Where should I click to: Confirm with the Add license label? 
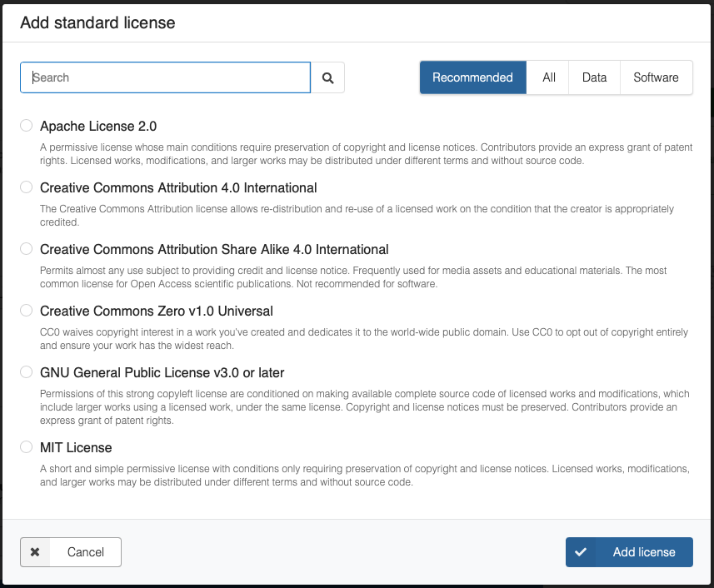click(x=644, y=552)
